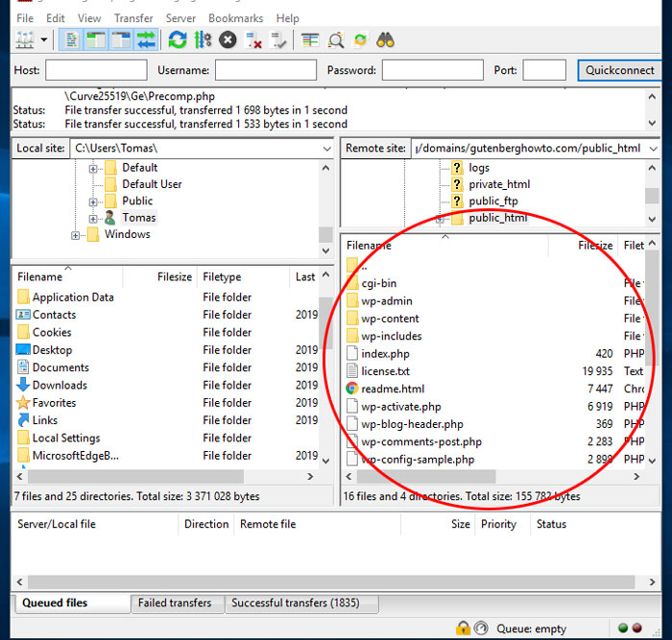The height and width of the screenshot is (640, 672).
Task: Click the speed limits gauge icon
Action: click(481, 628)
